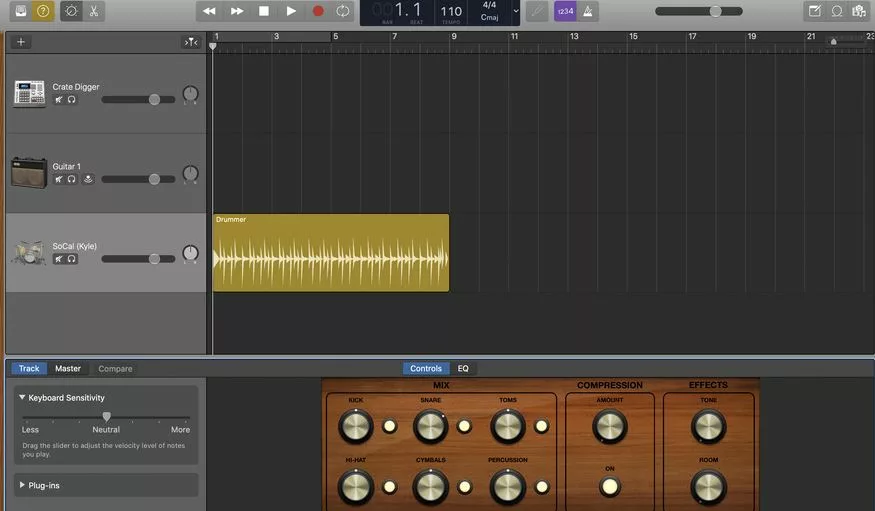Click the Crate Digger pan knob
The height and width of the screenshot is (511, 875).
[x=190, y=94]
